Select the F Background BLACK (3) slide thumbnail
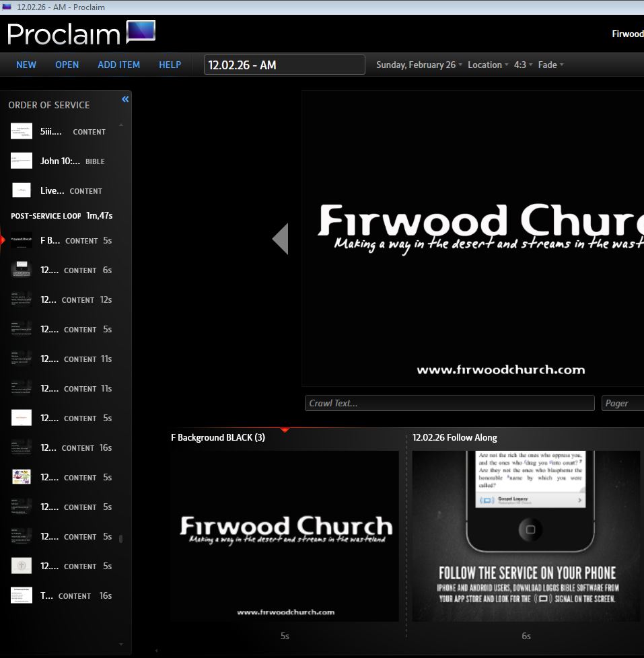644x658 pixels. coord(285,536)
